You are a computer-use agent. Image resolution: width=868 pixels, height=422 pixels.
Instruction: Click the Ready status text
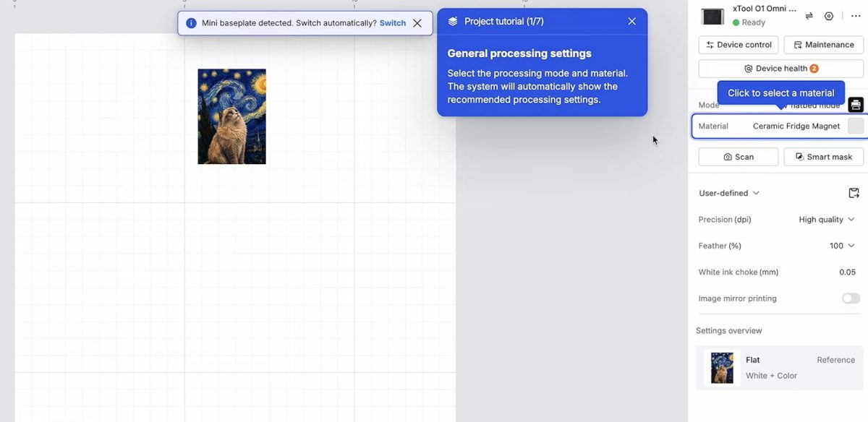click(754, 22)
